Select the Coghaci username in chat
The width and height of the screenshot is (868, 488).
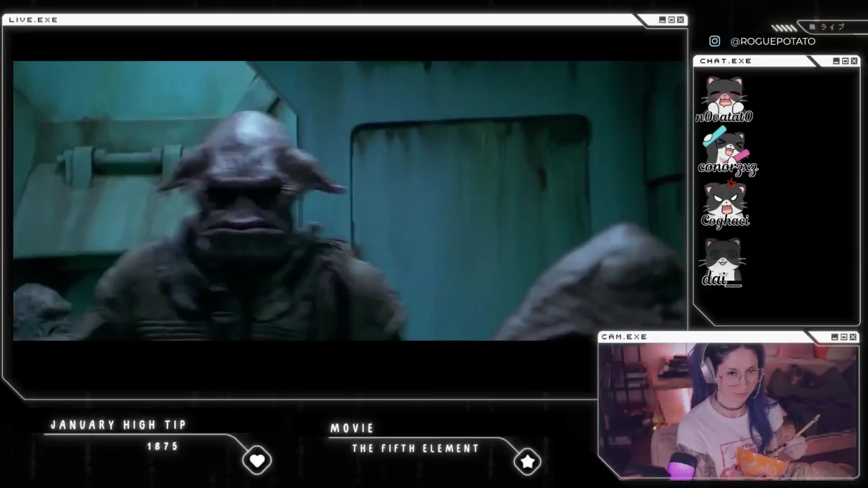tap(725, 221)
